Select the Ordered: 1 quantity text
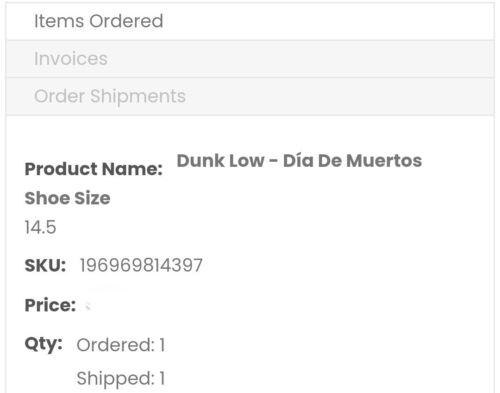The width and height of the screenshot is (500, 393). pyautogui.click(x=121, y=345)
